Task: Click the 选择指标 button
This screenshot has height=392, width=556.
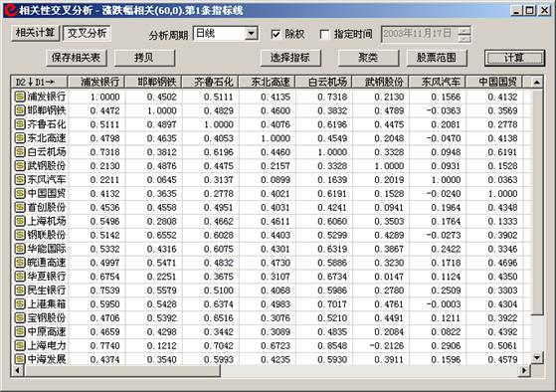Action: pos(290,58)
